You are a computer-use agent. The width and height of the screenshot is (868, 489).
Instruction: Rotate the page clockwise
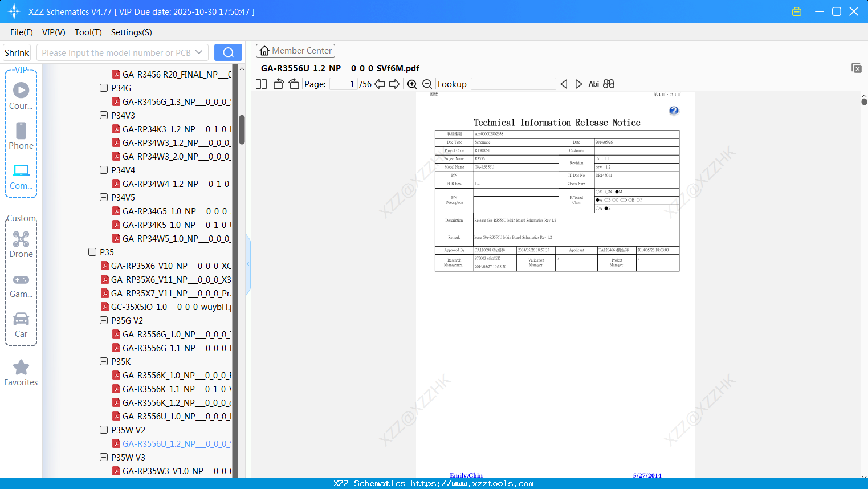tap(294, 84)
